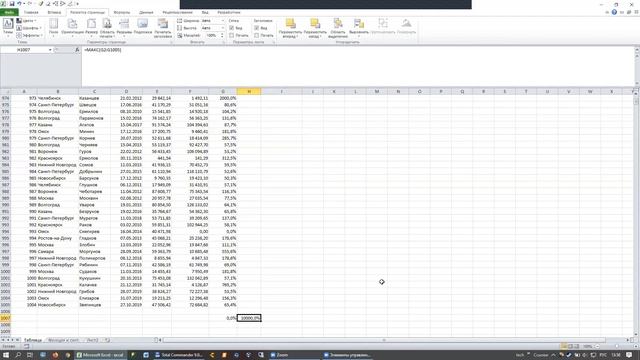Switch to the Формулы (Formulas) tab

(x=121, y=12)
